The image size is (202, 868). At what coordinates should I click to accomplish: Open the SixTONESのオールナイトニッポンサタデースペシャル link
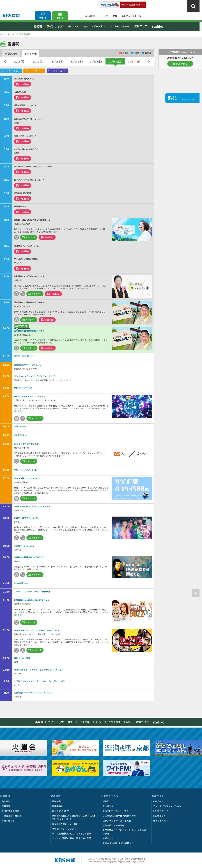(x=39, y=670)
